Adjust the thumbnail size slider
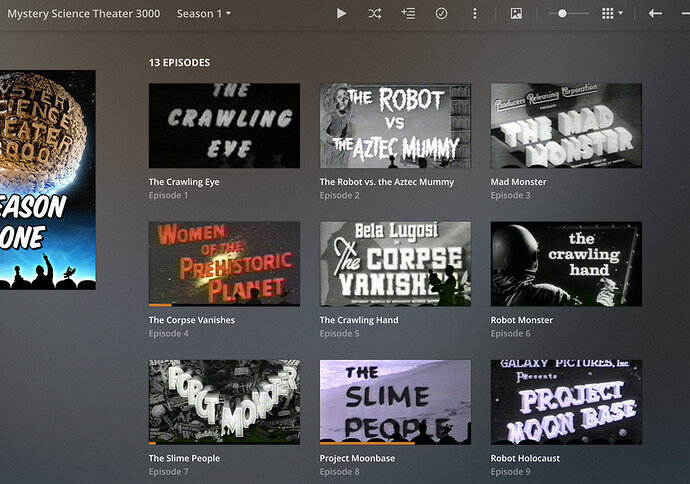Image resolution: width=690 pixels, height=484 pixels. [569, 14]
